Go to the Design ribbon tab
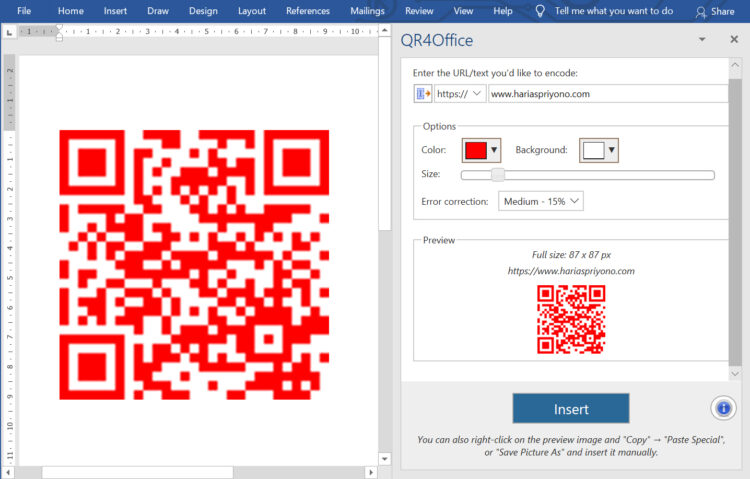 203,11
